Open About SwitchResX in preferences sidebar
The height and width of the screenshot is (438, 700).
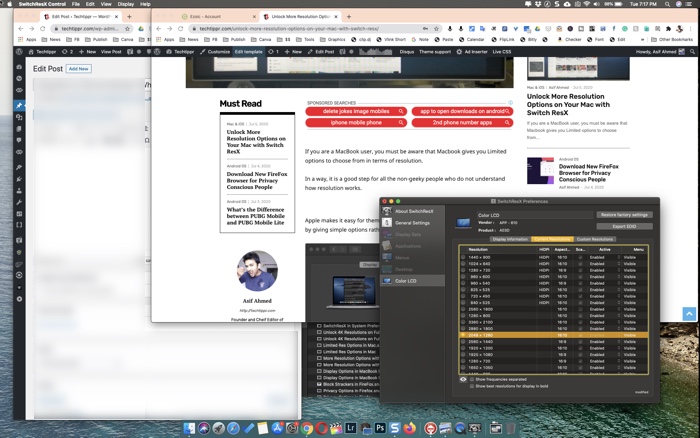(412, 211)
